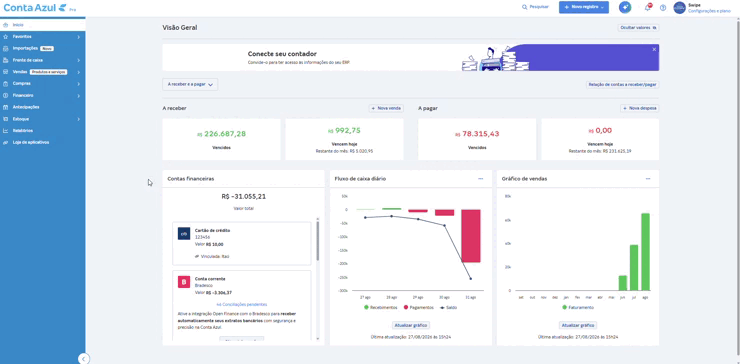Expand the Estoque submenu chevron
The image size is (740, 364).
tap(78, 119)
